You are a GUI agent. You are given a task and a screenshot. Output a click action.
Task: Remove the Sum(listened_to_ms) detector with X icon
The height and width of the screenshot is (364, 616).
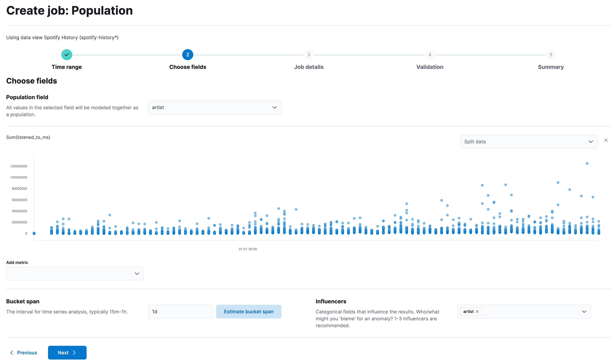(x=606, y=140)
